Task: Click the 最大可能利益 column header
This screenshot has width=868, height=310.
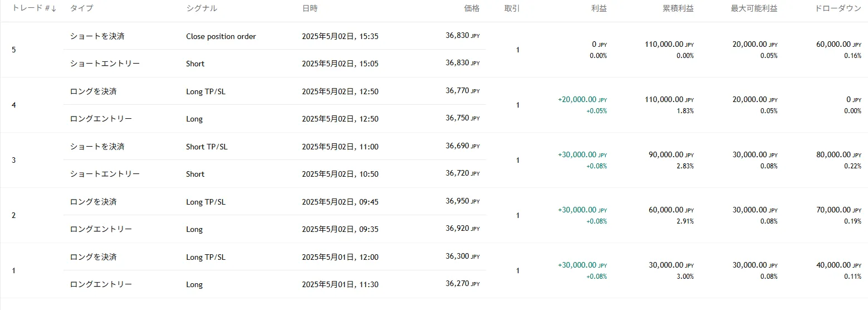Action: 754,9
